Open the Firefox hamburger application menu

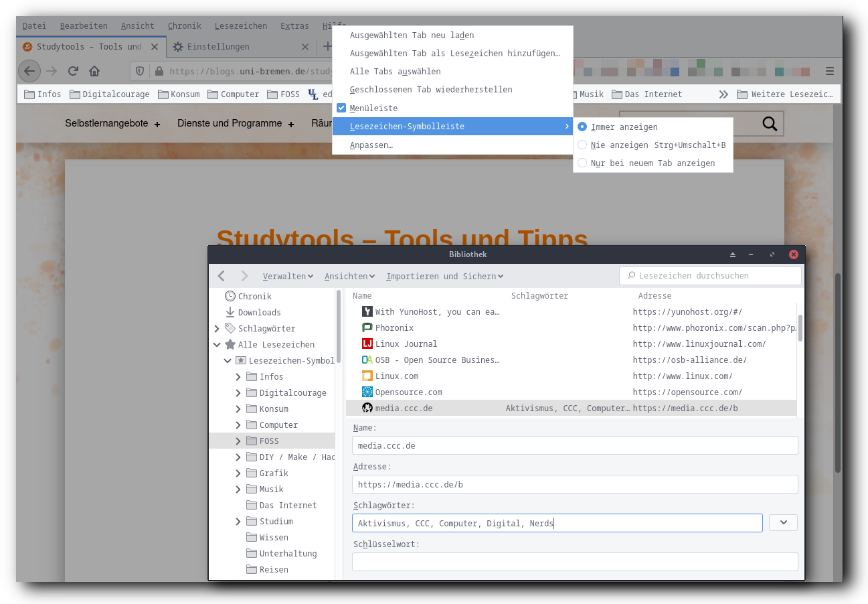pyautogui.click(x=829, y=70)
